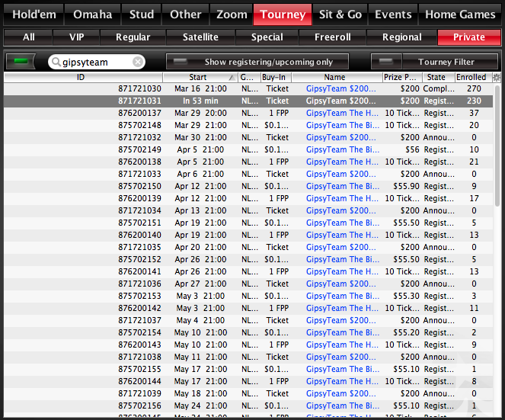Open column settings gear icon
The image size is (505, 420).
(497, 77)
